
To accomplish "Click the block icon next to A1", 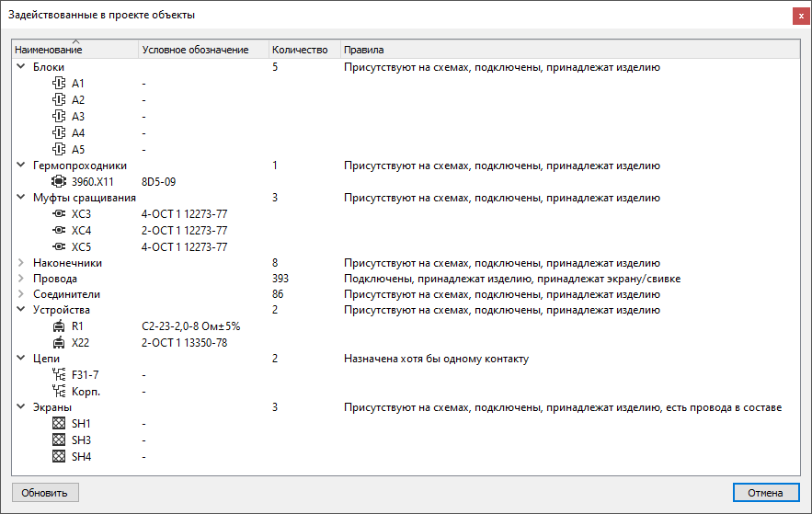I will click(x=61, y=84).
